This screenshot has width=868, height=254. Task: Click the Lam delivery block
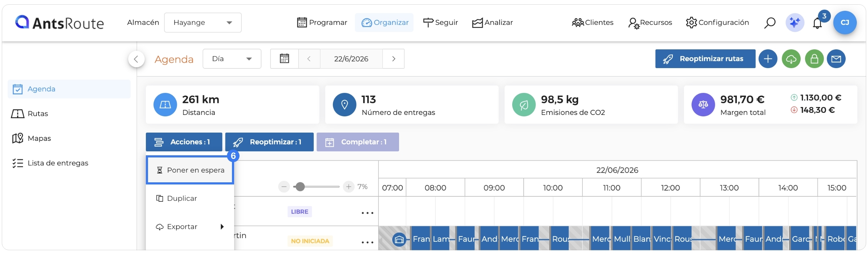click(x=441, y=239)
